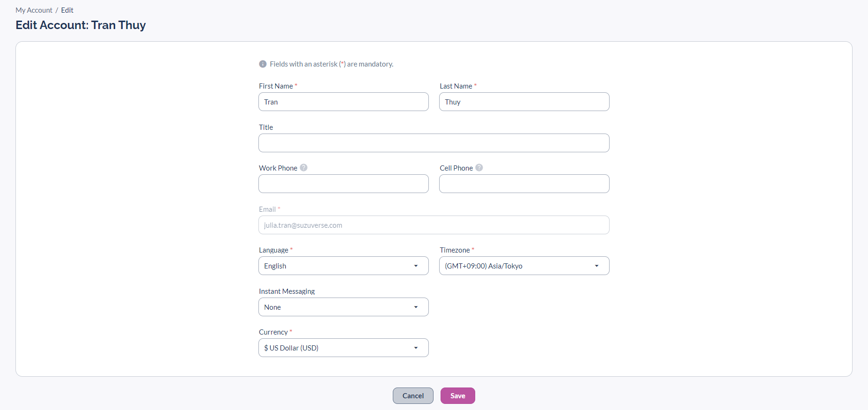Click the Instant Messaging dropdown arrow

point(416,307)
